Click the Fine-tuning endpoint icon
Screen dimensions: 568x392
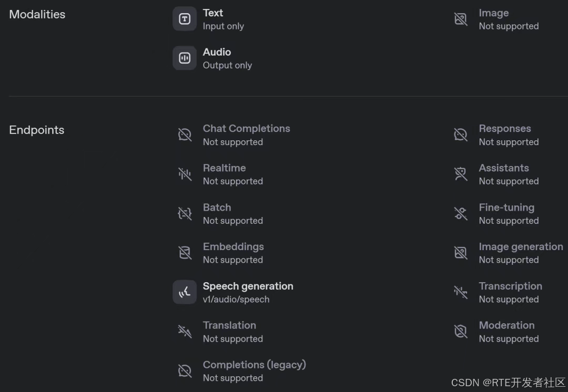461,213
